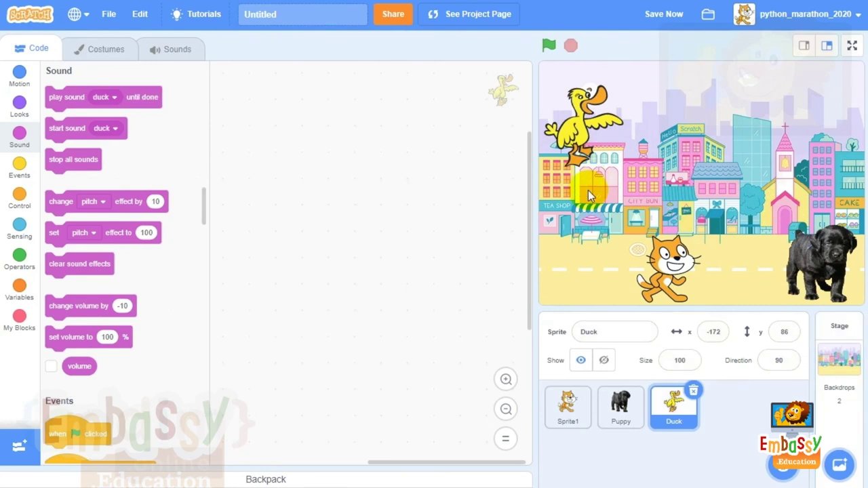Viewport: 868px width, 488px height.
Task: Select the Events block category
Action: coord(19,167)
